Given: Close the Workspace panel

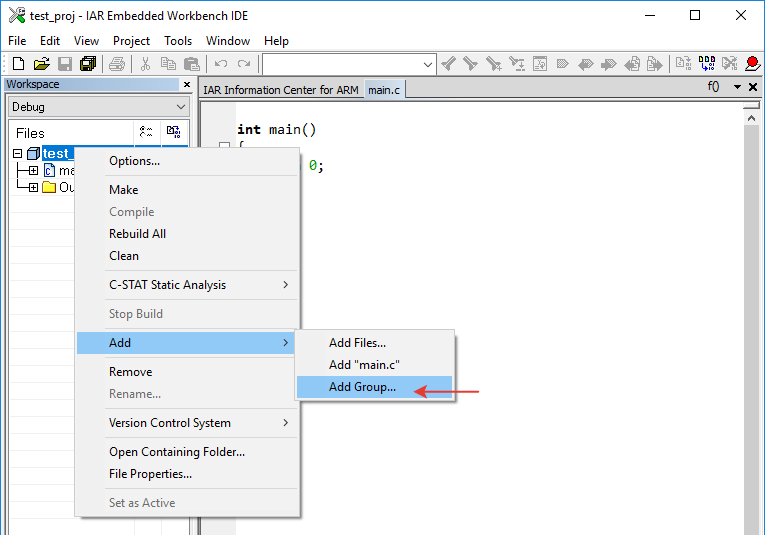Looking at the screenshot, I should pos(186,85).
